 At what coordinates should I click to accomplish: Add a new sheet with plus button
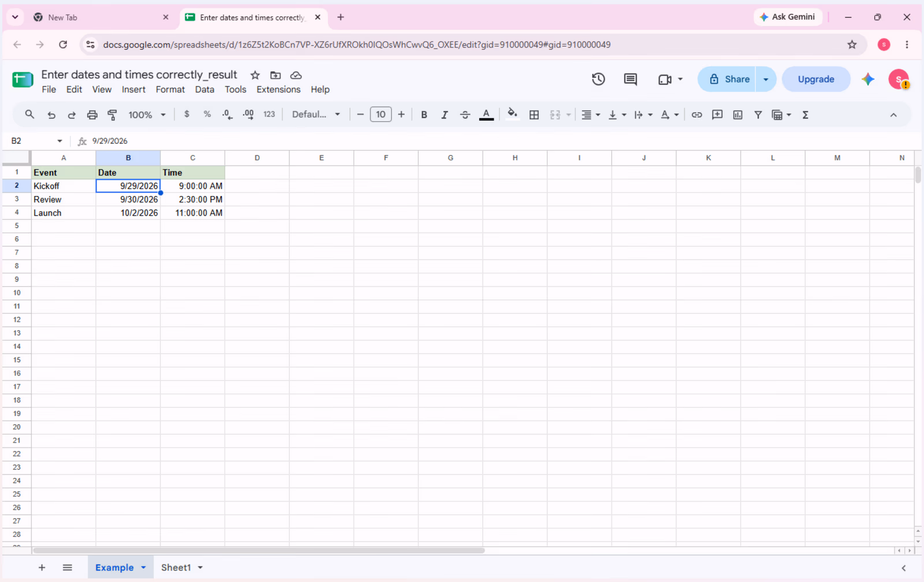tap(42, 568)
